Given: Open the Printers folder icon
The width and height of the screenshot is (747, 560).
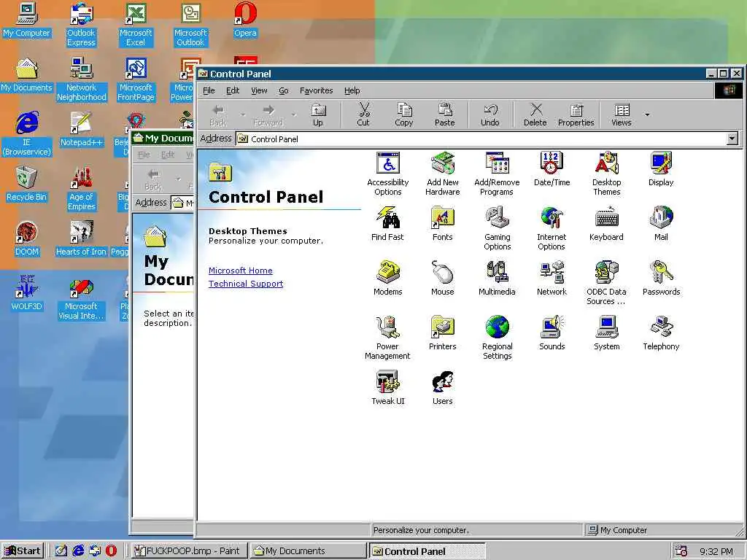Looking at the screenshot, I should 443,332.
